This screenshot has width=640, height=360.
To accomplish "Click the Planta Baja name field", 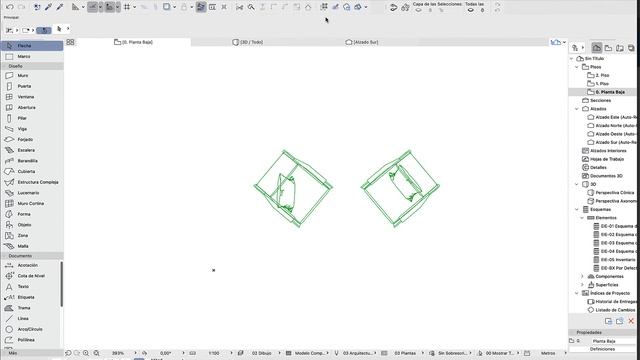I will click(x=613, y=341).
